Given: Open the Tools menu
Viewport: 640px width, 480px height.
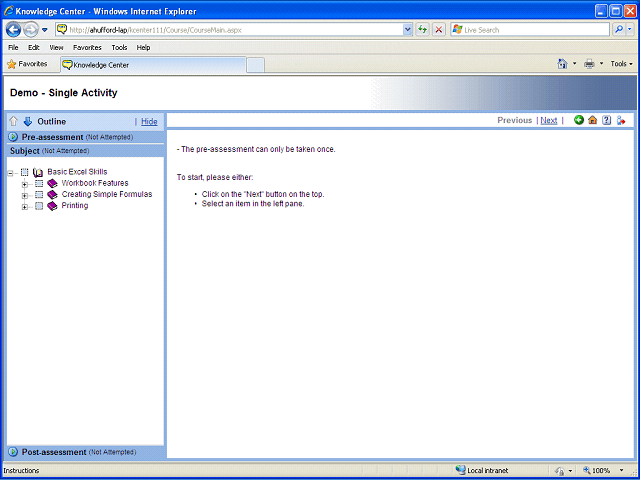Looking at the screenshot, I should pos(119,47).
